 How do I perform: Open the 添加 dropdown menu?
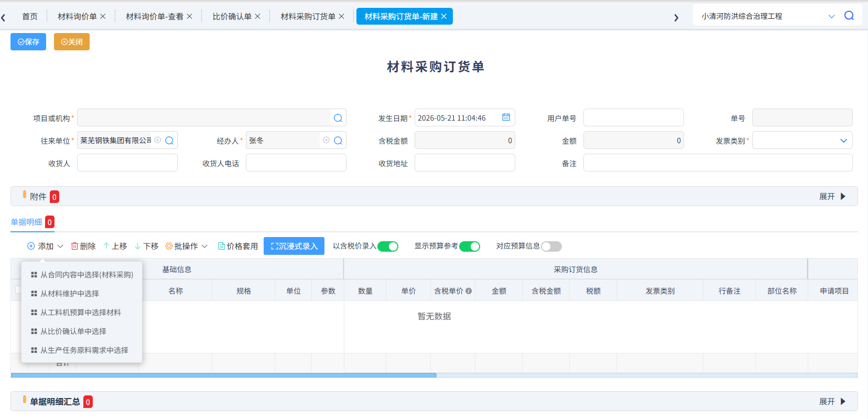[45, 246]
